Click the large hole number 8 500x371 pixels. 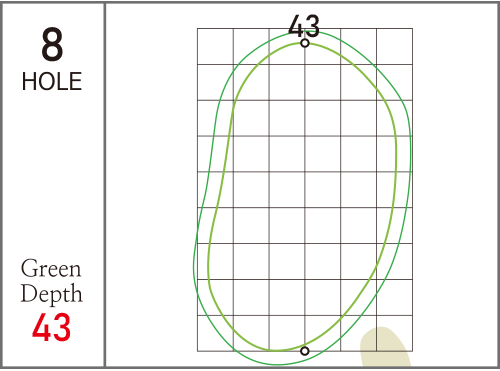click(x=52, y=45)
